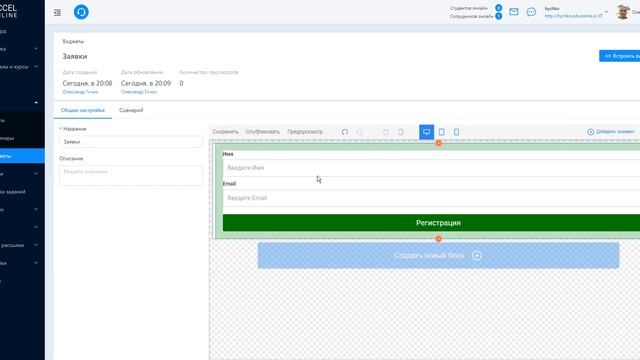
Task: Click the undo arrow in editor toolbar
Action: click(x=345, y=132)
